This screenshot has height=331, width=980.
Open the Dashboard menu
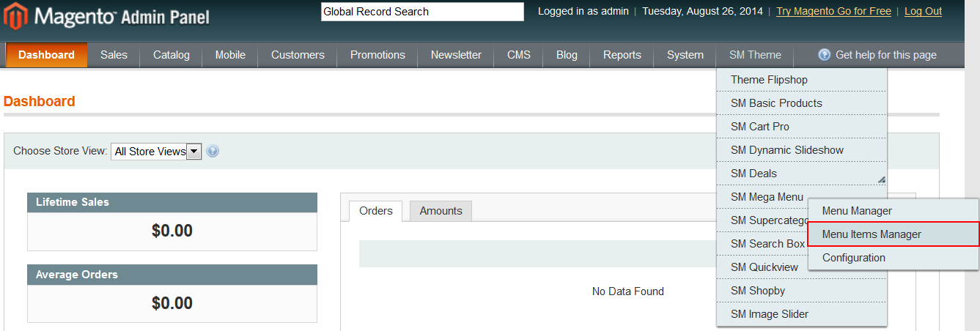click(x=47, y=55)
